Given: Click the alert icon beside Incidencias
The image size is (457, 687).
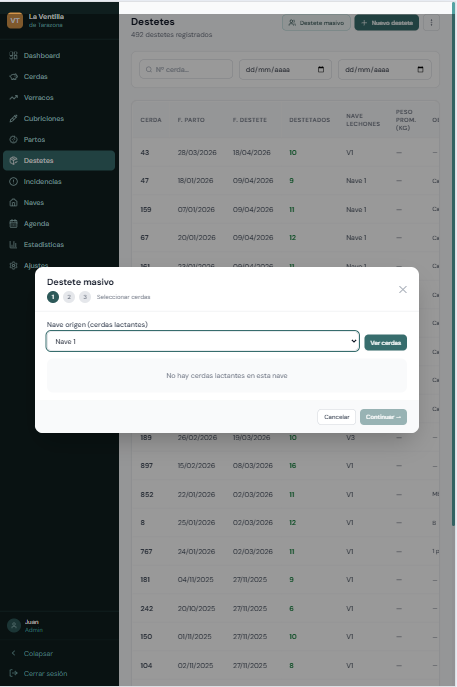Looking at the screenshot, I should (14, 181).
